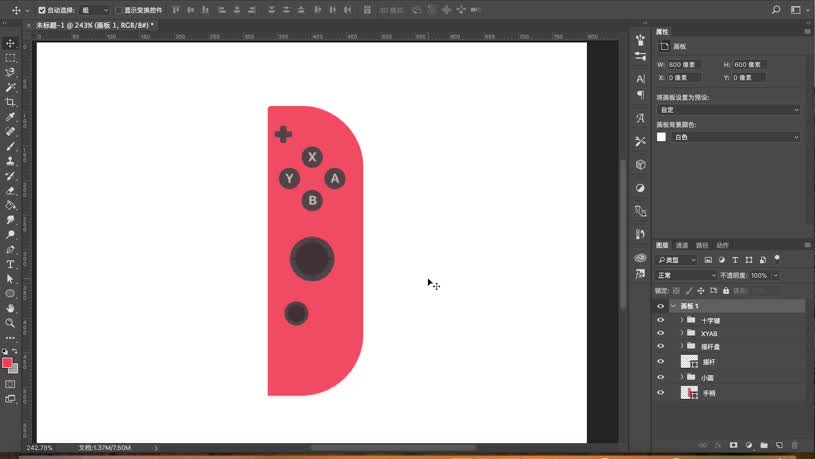
Task: Switch to the 通道 tab
Action: pos(681,245)
